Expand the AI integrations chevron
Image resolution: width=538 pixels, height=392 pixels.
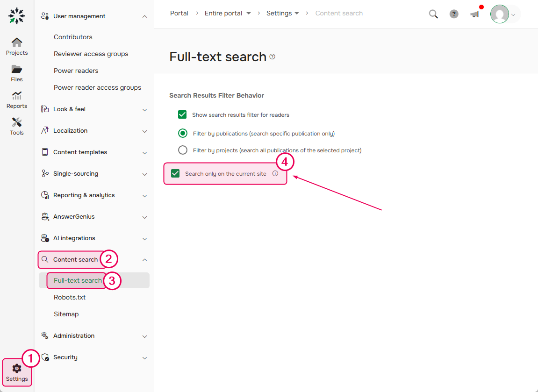144,239
